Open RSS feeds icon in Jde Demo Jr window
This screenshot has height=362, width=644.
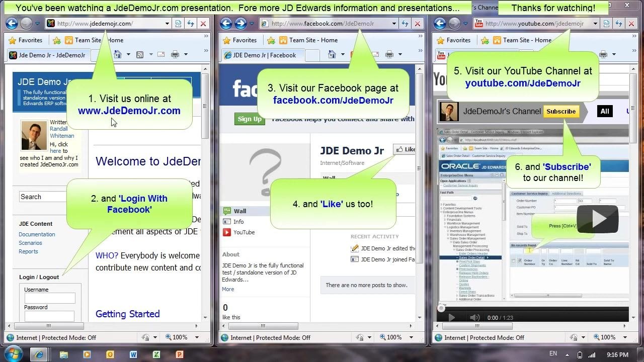pyautogui.click(x=140, y=54)
